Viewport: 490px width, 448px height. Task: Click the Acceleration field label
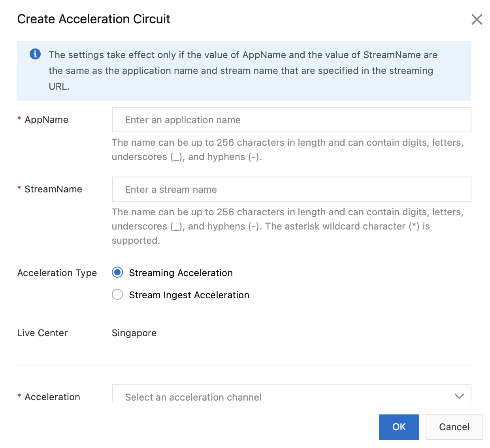coord(52,397)
